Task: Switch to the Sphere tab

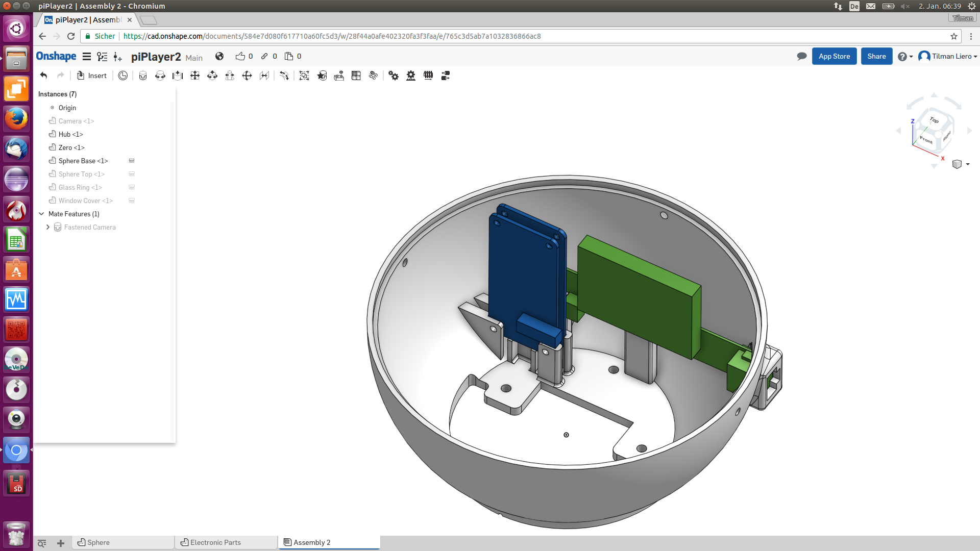Action: click(x=123, y=542)
